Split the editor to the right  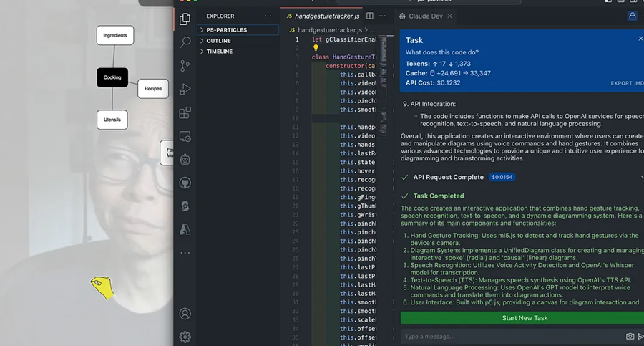pos(370,16)
